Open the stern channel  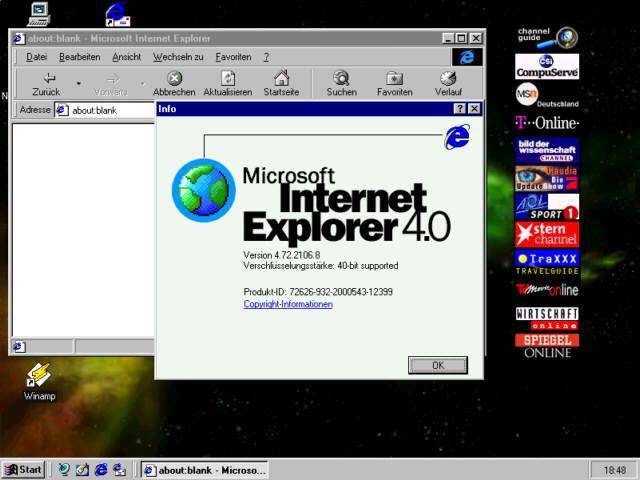tap(547, 234)
